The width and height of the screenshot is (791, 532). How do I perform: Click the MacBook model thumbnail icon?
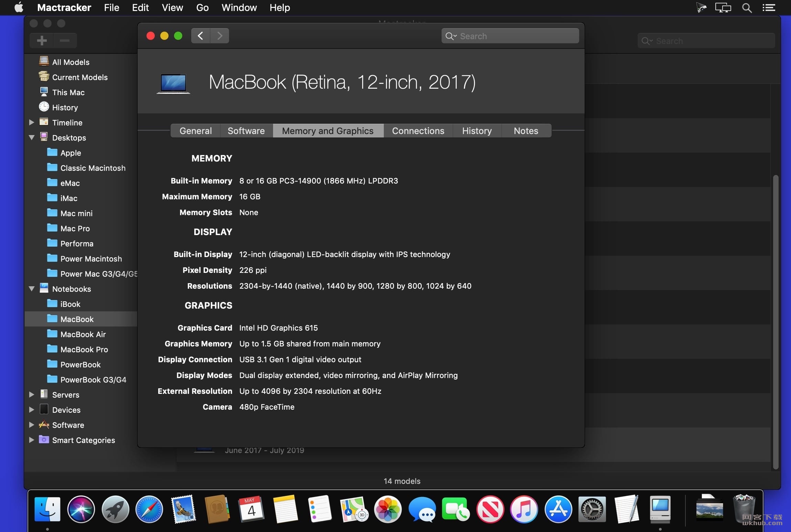click(x=173, y=84)
